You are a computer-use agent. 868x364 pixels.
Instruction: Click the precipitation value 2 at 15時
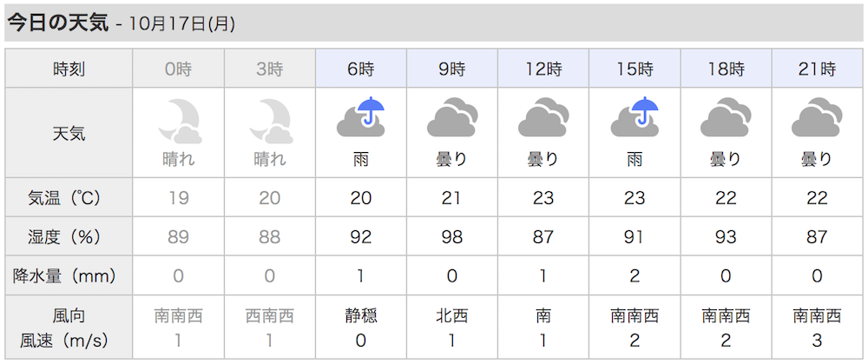(x=635, y=275)
